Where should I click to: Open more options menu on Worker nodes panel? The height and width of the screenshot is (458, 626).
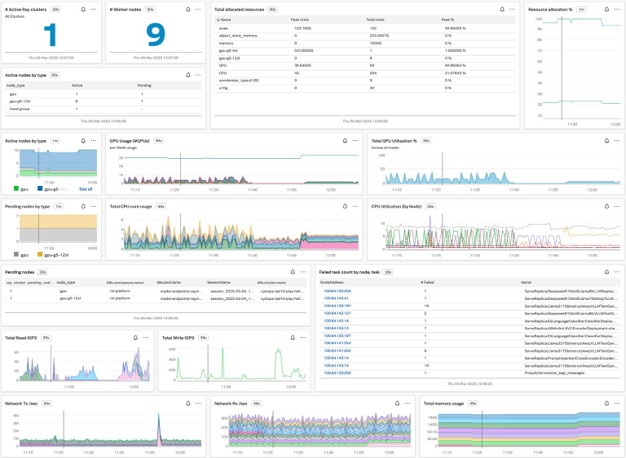(198, 9)
